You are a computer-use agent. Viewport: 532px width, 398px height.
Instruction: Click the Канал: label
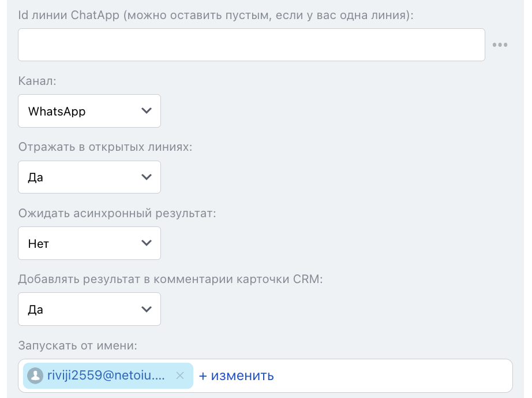(38, 81)
